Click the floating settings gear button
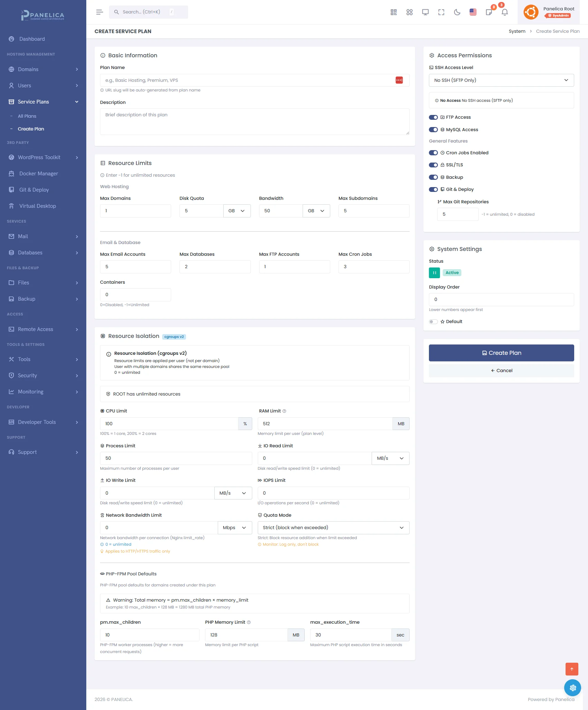 click(572, 688)
